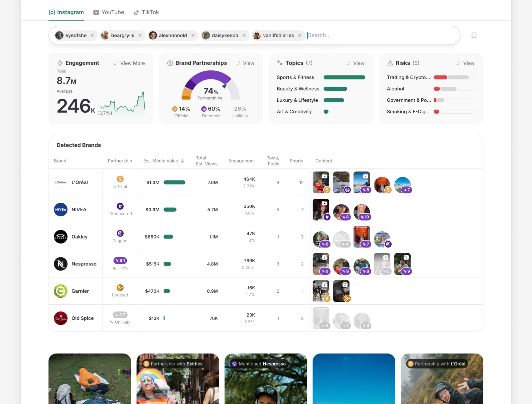Image resolution: width=532 pixels, height=404 pixels.
Task: Focus the Search input field
Action: [382, 35]
